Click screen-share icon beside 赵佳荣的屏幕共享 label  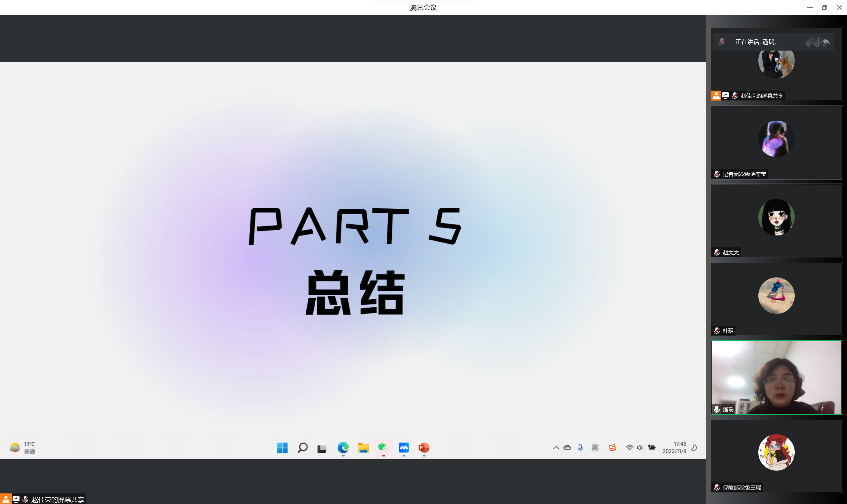click(x=725, y=96)
